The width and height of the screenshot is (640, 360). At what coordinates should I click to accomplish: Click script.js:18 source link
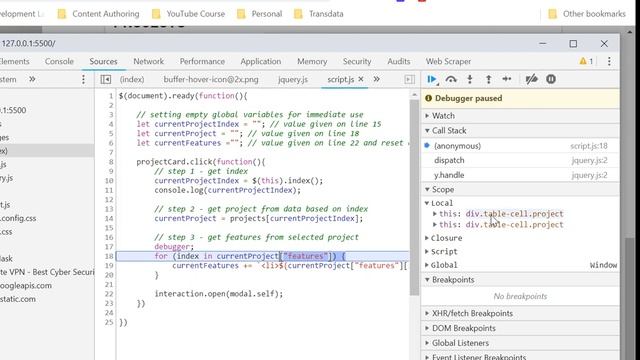[589, 146]
